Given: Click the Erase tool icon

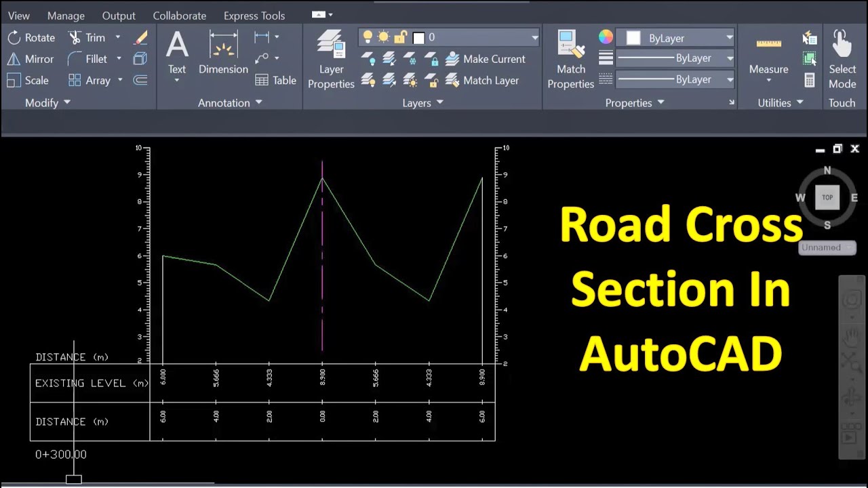Looking at the screenshot, I should click(x=140, y=38).
